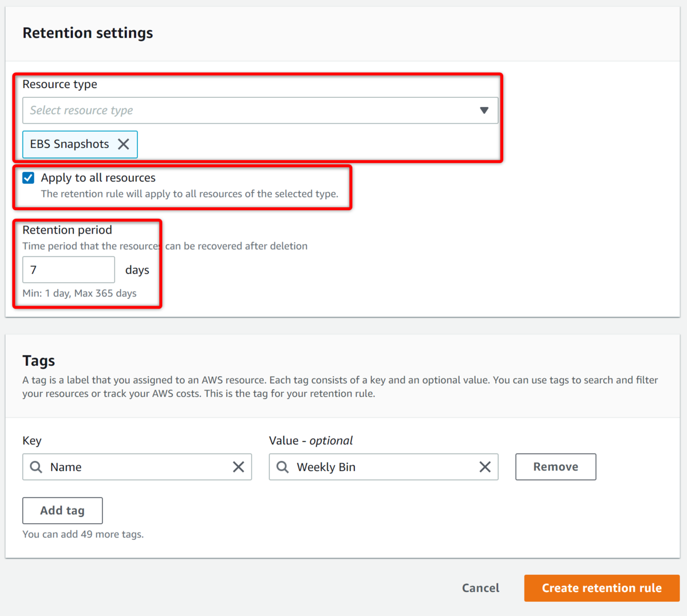This screenshot has width=687, height=616.
Task: Cancel the retention rule creation
Action: pyautogui.click(x=480, y=588)
